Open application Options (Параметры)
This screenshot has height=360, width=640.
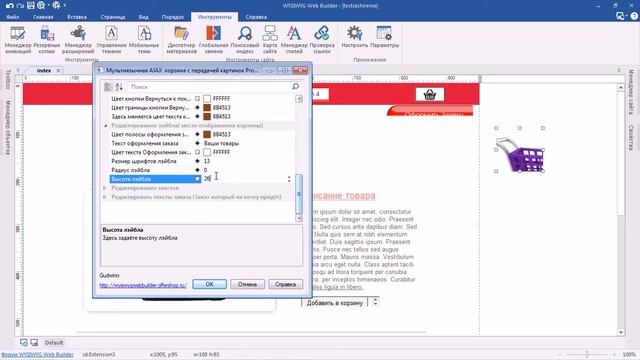point(384,37)
